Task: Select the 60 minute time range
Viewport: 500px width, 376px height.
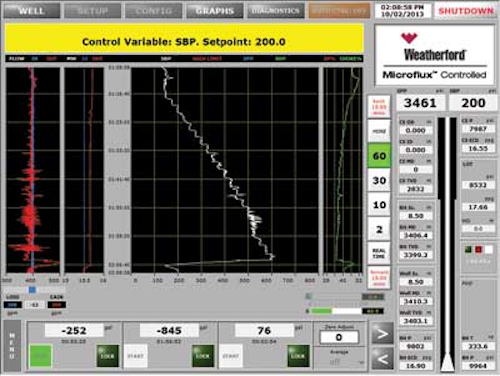Action: coord(379,156)
